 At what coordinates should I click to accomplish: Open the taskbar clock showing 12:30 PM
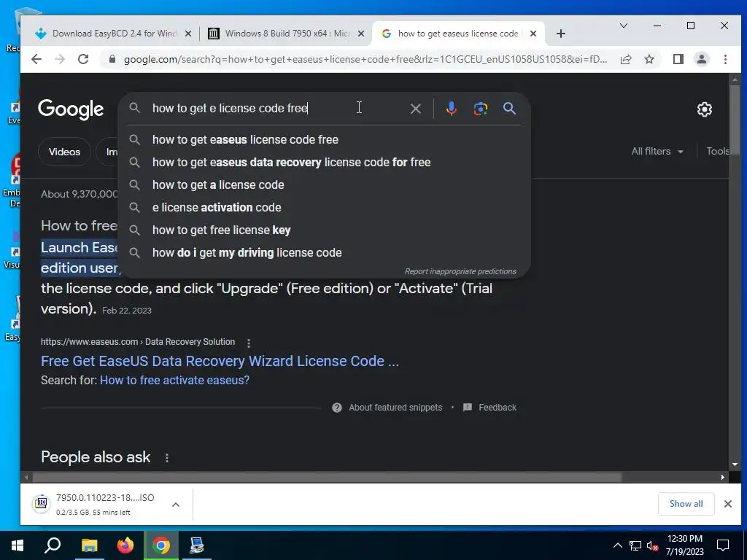tap(684, 545)
